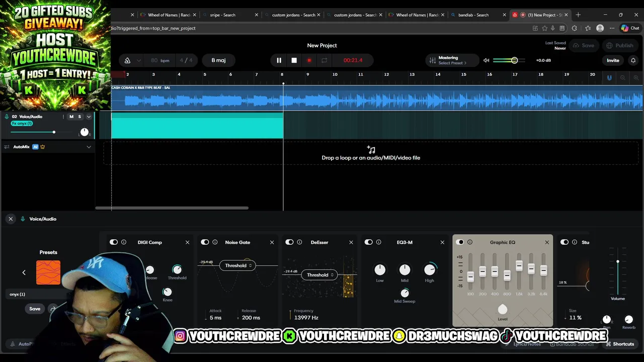Toggle Graphic EQ effect power
This screenshot has height=362, width=644.
[x=460, y=242]
